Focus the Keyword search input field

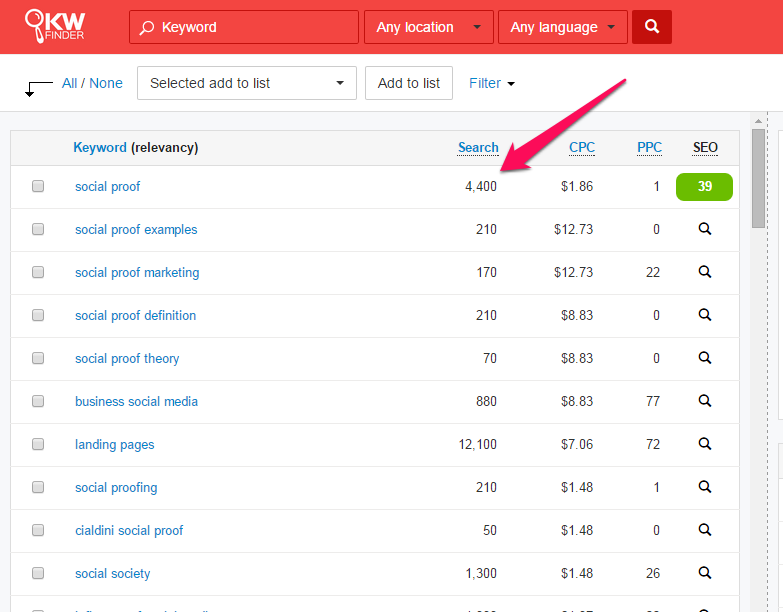tap(254, 27)
